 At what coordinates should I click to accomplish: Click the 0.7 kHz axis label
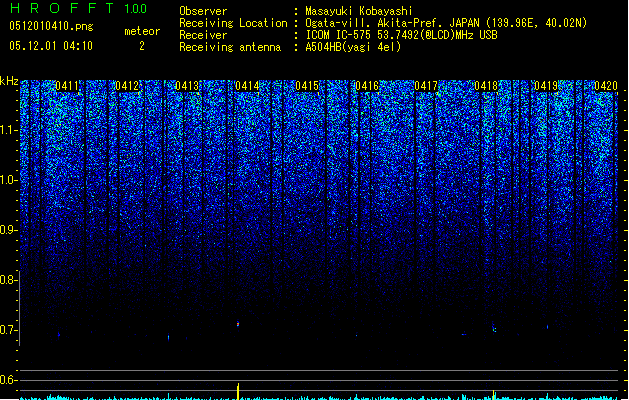pyautogui.click(x=8, y=330)
